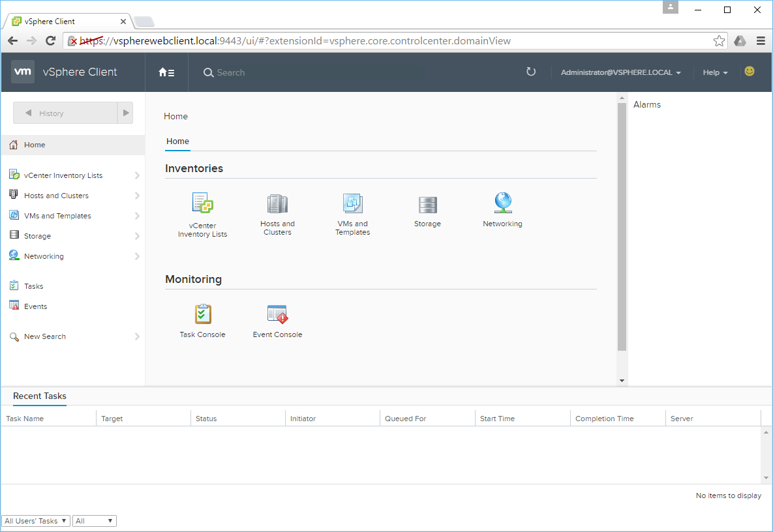Screen dimensions: 773x532
Task: Click the home menu icon in header
Action: [166, 72]
